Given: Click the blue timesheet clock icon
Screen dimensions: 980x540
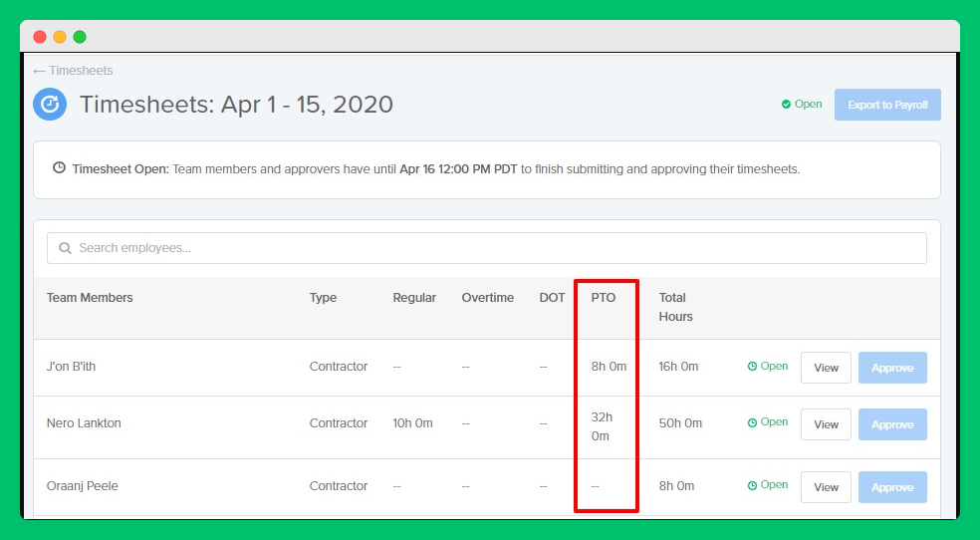Looking at the screenshot, I should (50, 104).
